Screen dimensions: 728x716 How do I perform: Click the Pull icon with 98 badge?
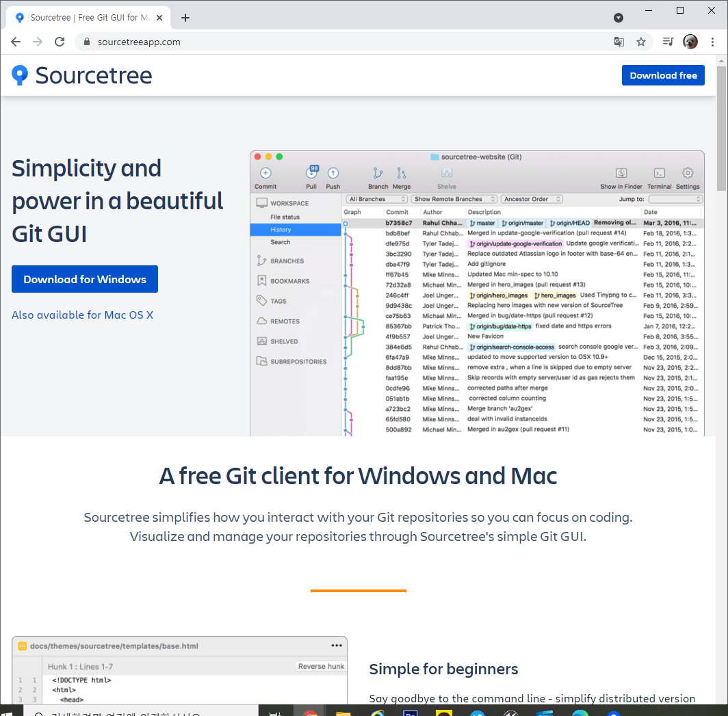pos(311,172)
